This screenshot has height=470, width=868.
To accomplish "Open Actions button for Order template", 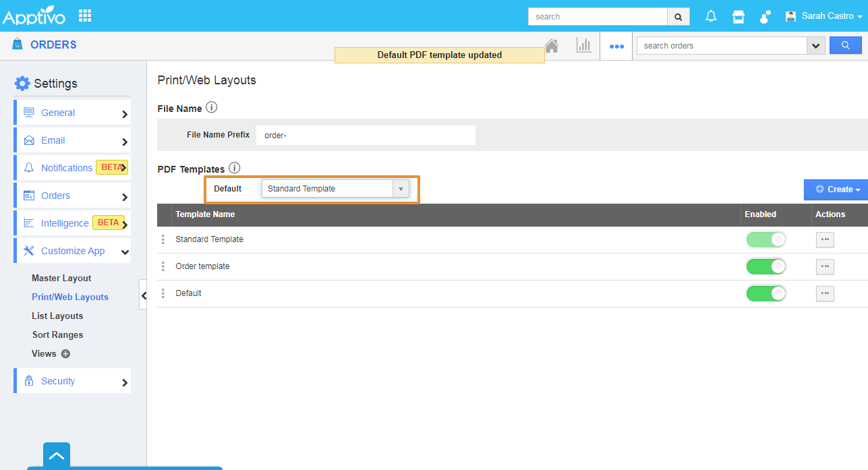I will [x=825, y=266].
